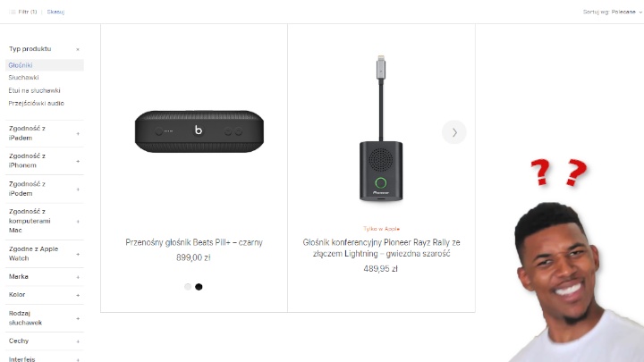The width and height of the screenshot is (644, 362).
Task: Select the Głośniki product type
Action: coord(21,65)
